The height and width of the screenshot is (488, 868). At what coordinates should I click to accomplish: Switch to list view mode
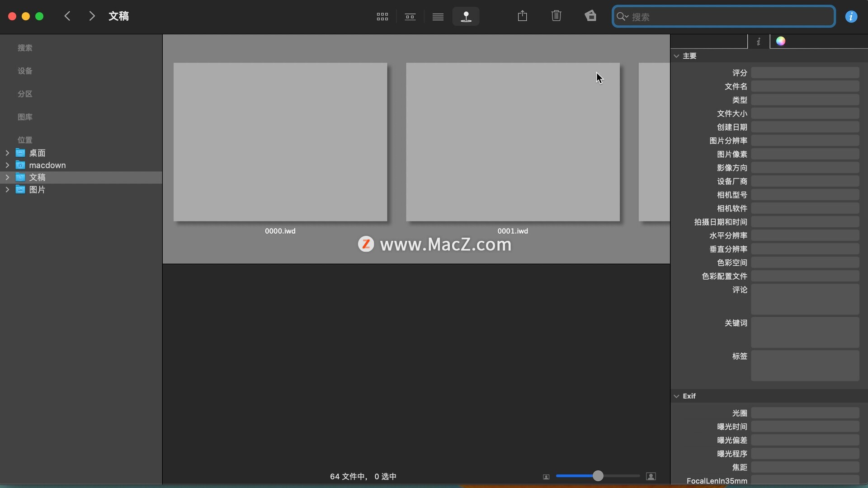tap(438, 17)
